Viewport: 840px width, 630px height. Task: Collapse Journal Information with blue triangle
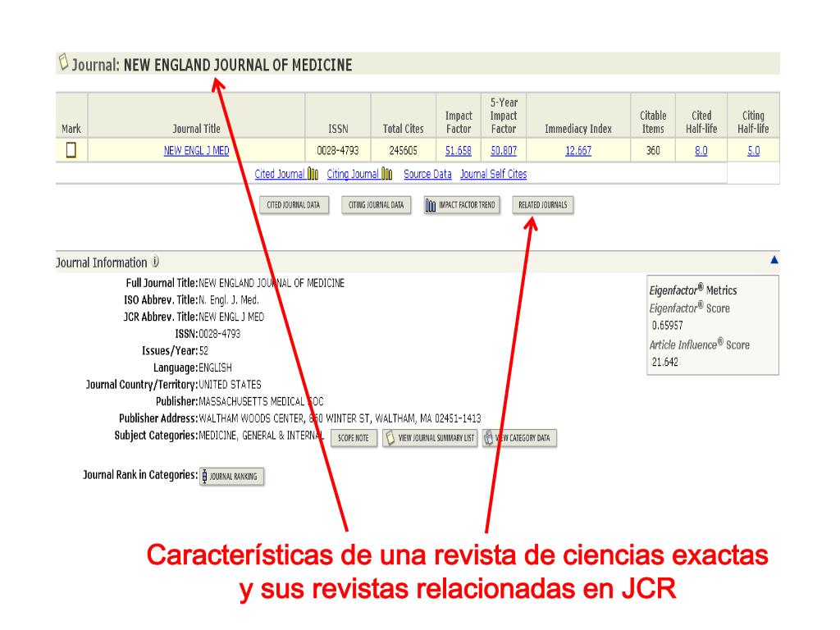pyautogui.click(x=774, y=260)
